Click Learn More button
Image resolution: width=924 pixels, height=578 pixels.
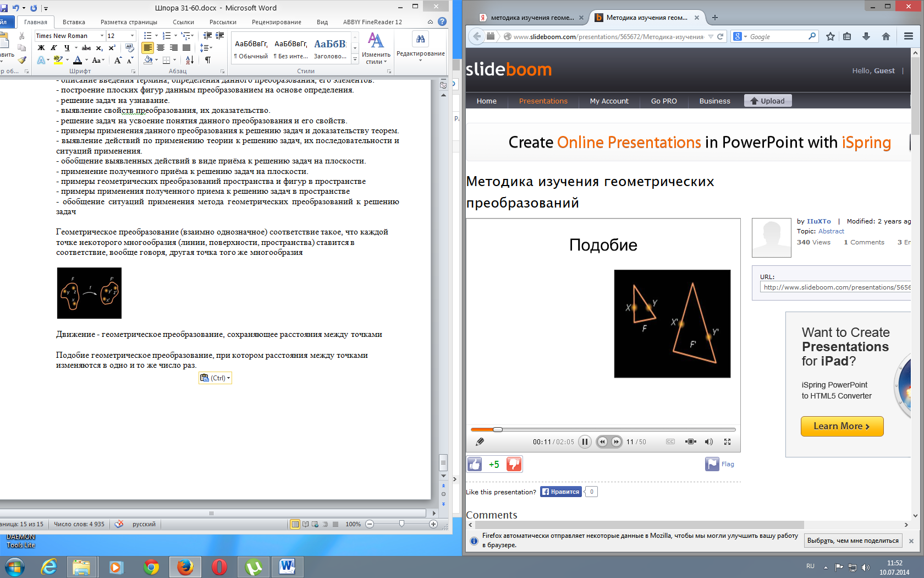[x=842, y=426]
